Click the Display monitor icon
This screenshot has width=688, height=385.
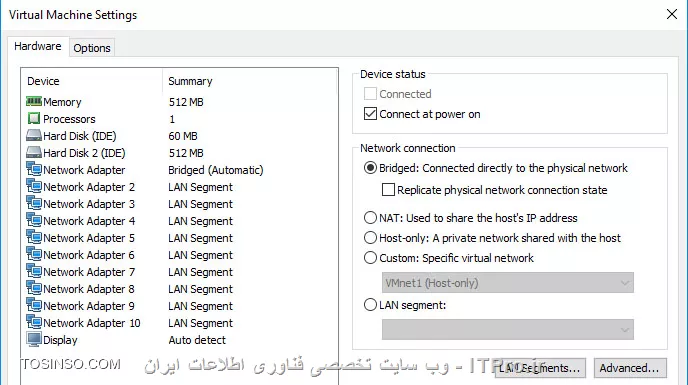[34, 340]
